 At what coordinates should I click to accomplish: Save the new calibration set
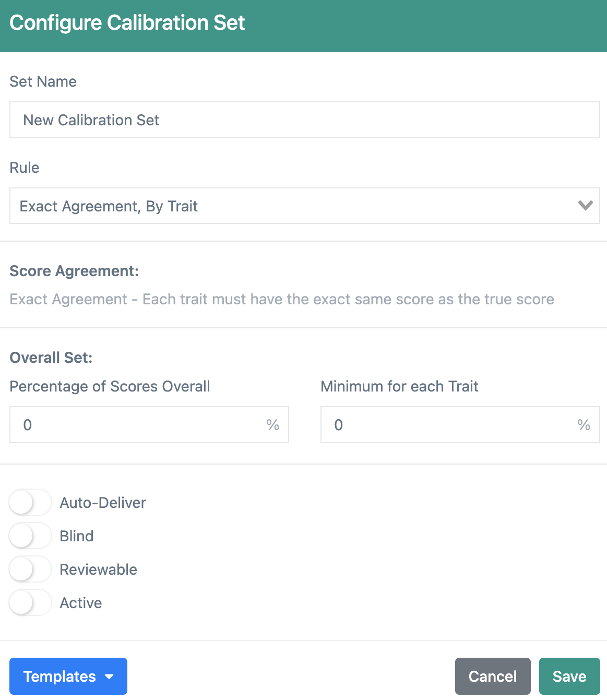tap(569, 676)
